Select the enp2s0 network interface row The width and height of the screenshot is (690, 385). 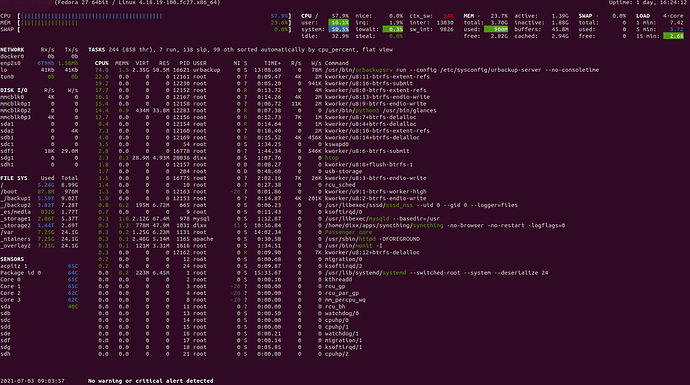pos(39,63)
